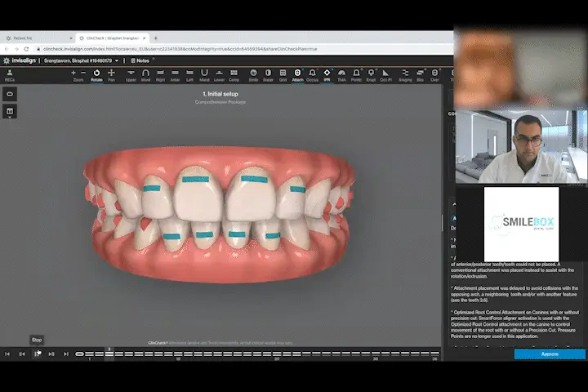Click stage 10 on the timeline
588x392 pixels.
[178, 354]
